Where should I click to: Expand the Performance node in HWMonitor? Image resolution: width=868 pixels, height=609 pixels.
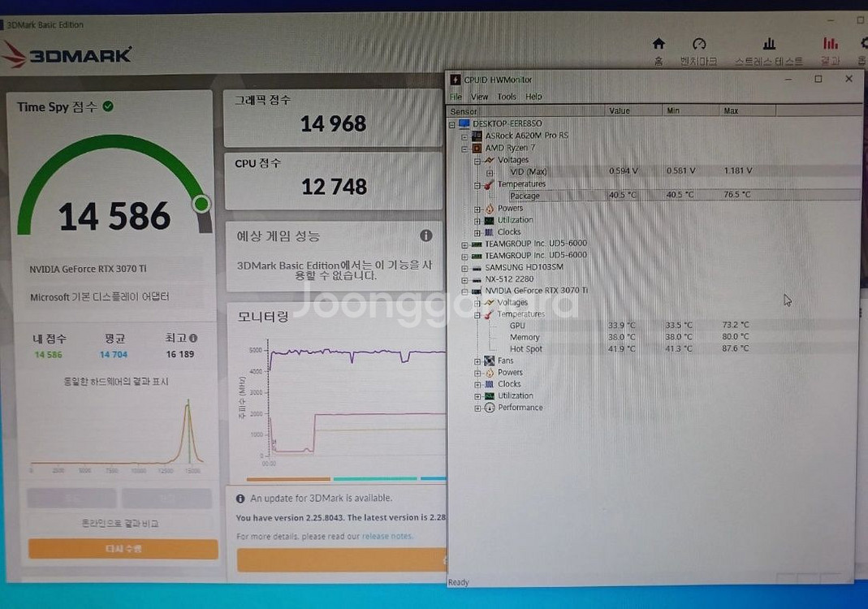[x=477, y=408]
